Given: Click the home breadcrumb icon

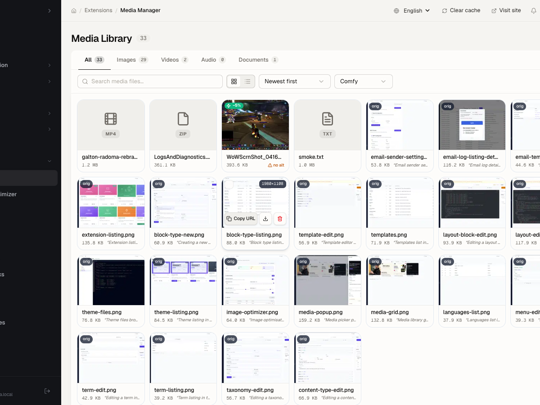Looking at the screenshot, I should (x=73, y=11).
